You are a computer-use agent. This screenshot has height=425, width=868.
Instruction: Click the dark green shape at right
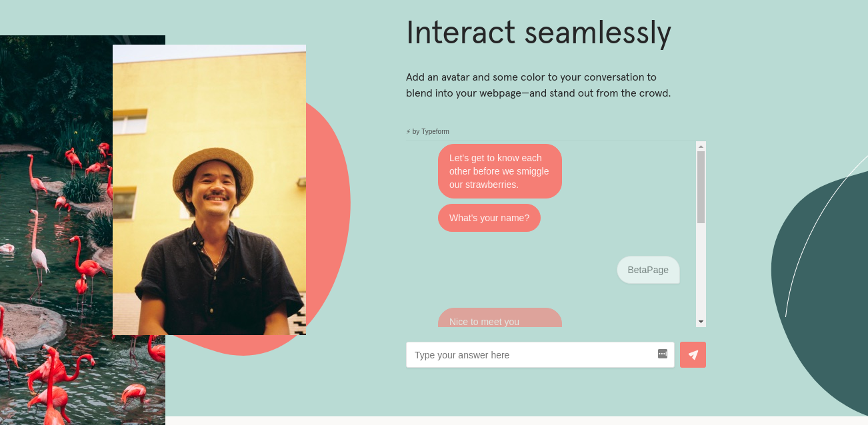coord(827,300)
